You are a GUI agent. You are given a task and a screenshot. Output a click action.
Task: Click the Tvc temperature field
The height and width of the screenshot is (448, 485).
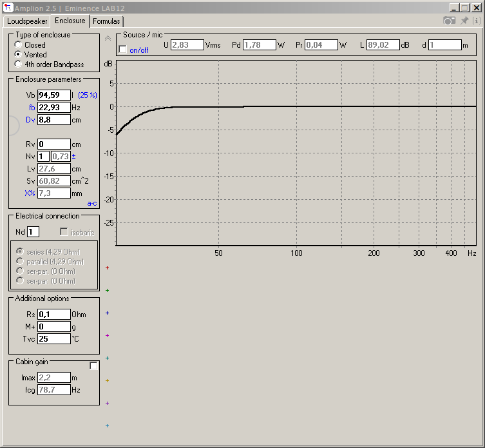(54, 338)
